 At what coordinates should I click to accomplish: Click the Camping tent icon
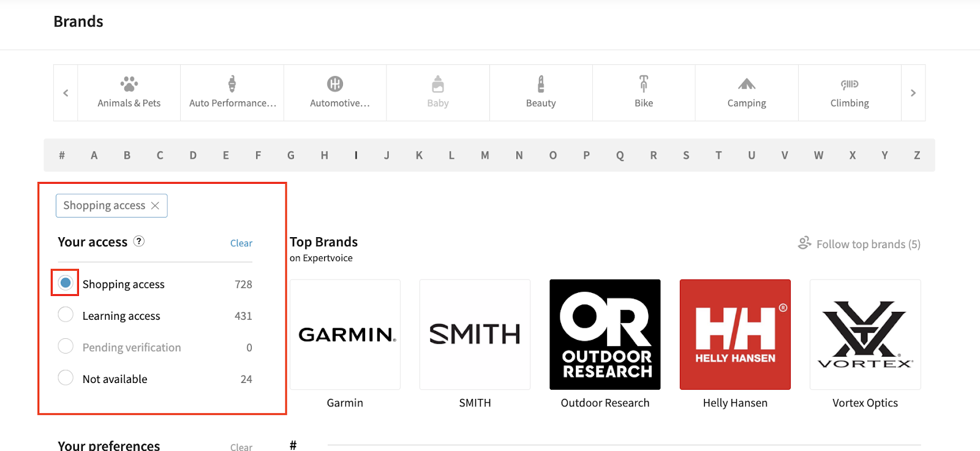tap(747, 84)
